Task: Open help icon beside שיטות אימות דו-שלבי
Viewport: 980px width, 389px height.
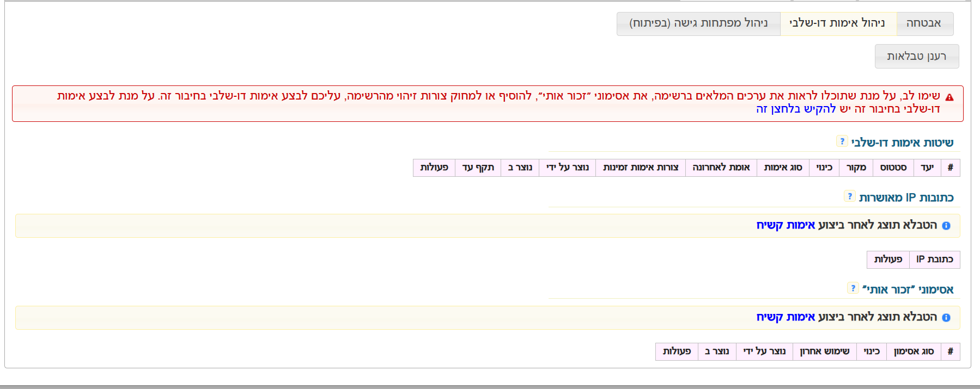Action: 842,141
